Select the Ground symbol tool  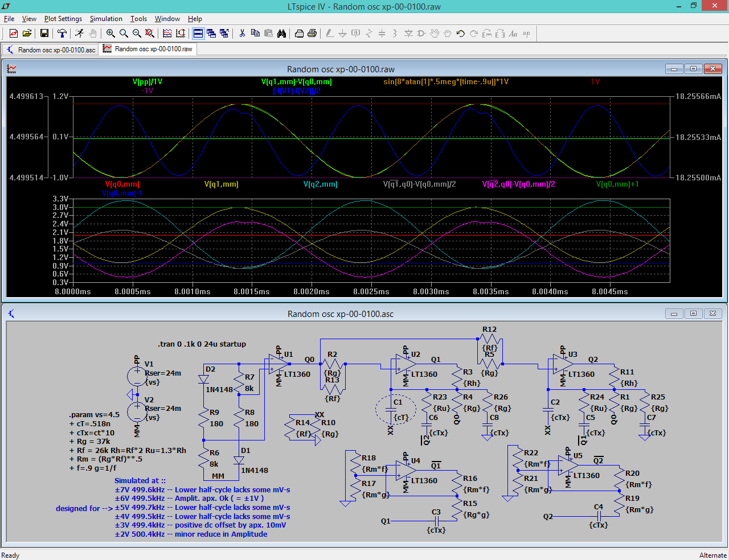coord(343,34)
